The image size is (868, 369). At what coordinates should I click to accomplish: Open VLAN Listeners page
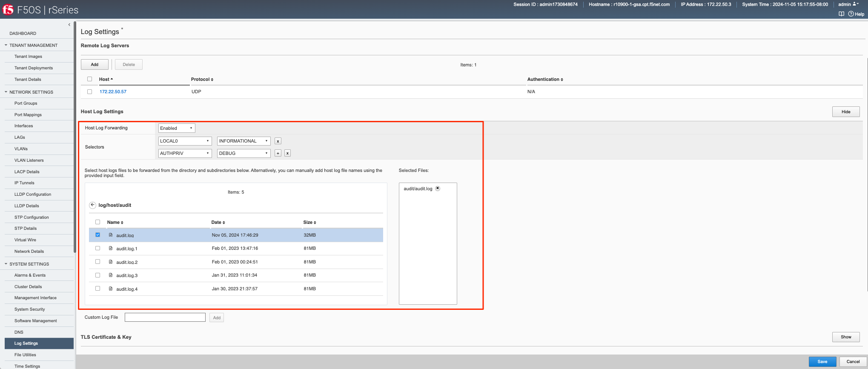point(29,160)
